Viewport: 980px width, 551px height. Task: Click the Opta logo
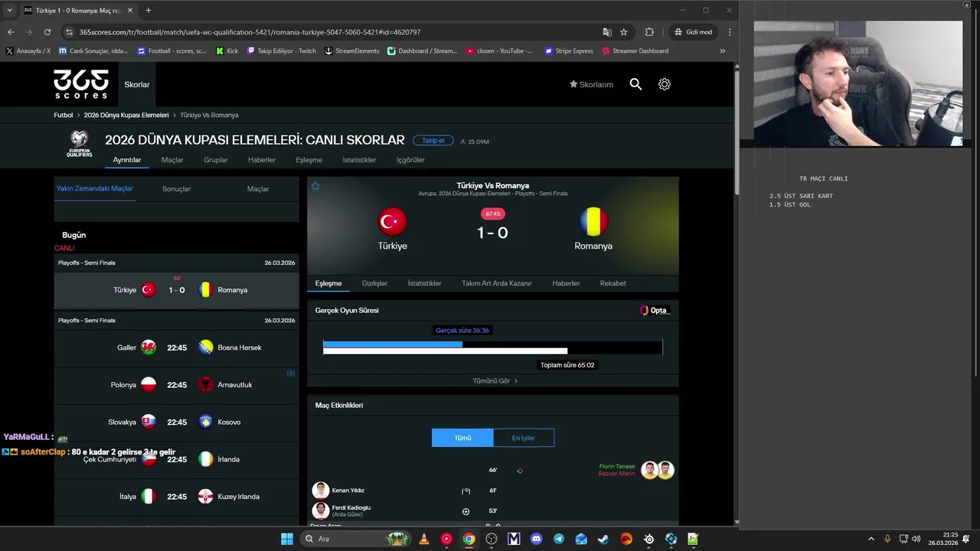coord(655,310)
